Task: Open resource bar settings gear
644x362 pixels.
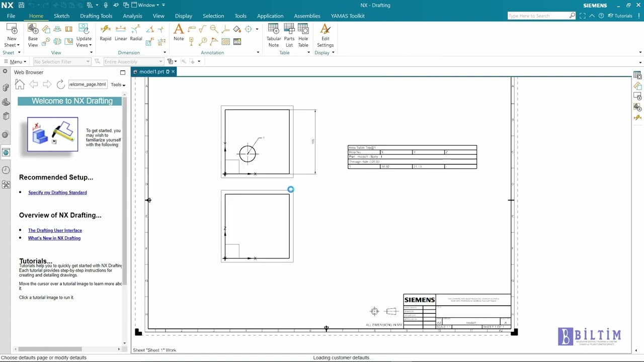Action: pyautogui.click(x=5, y=71)
